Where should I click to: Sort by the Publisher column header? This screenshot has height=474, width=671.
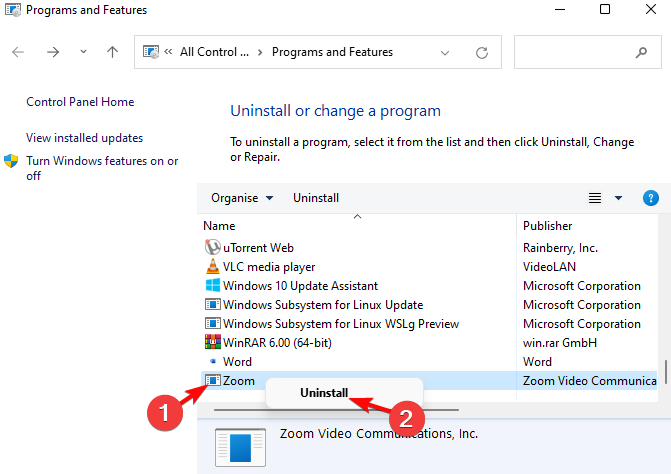point(547,226)
